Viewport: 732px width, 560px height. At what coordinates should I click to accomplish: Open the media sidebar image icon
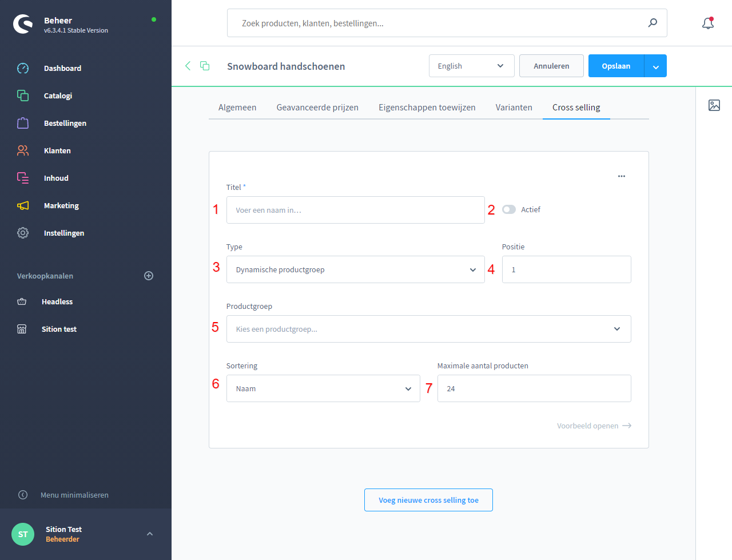(x=714, y=105)
